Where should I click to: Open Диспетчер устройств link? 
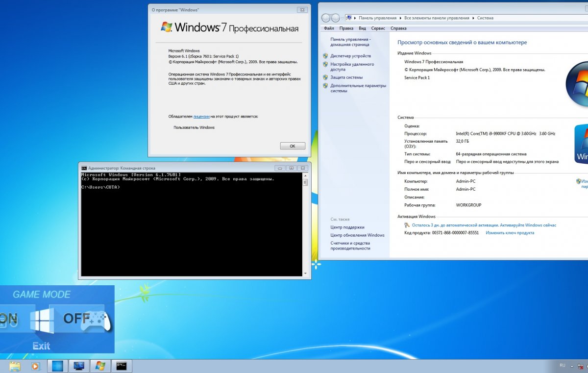click(350, 56)
